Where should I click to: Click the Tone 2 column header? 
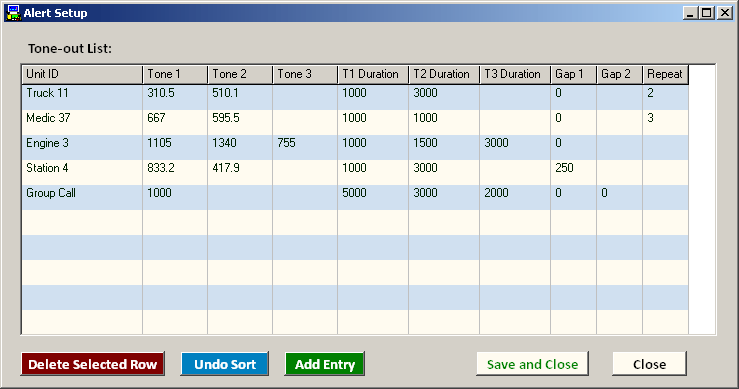pyautogui.click(x=240, y=74)
